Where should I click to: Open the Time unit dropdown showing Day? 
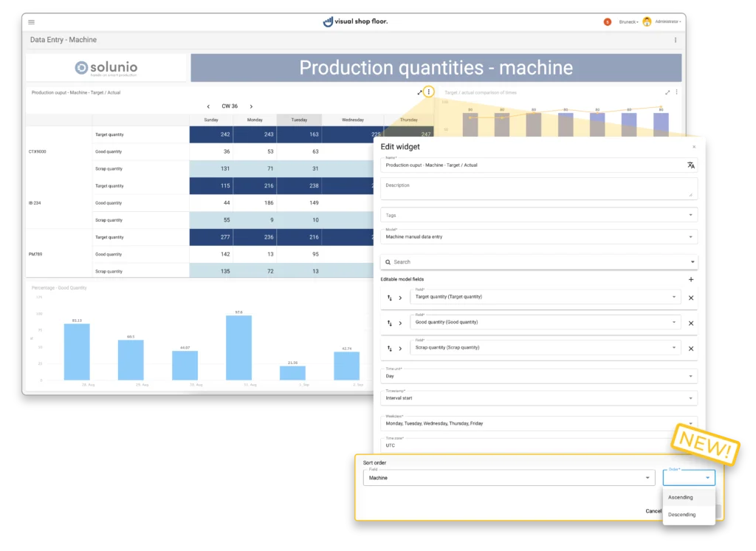point(539,376)
